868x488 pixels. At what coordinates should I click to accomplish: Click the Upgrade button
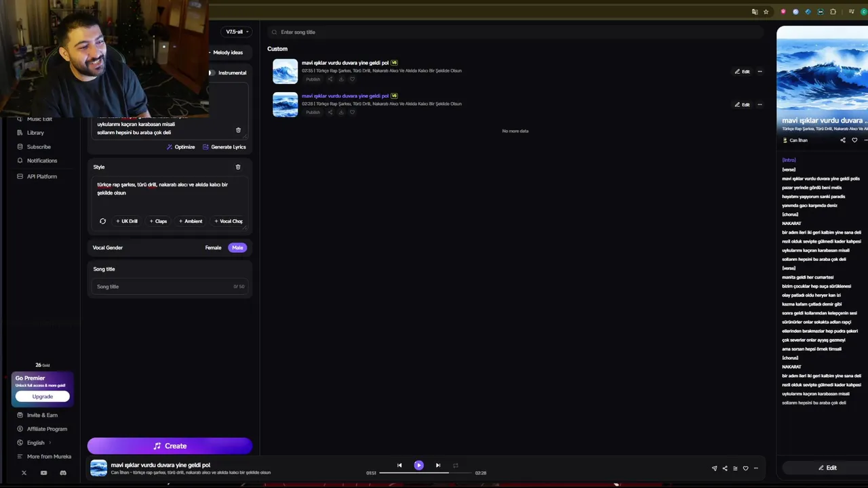coord(42,396)
